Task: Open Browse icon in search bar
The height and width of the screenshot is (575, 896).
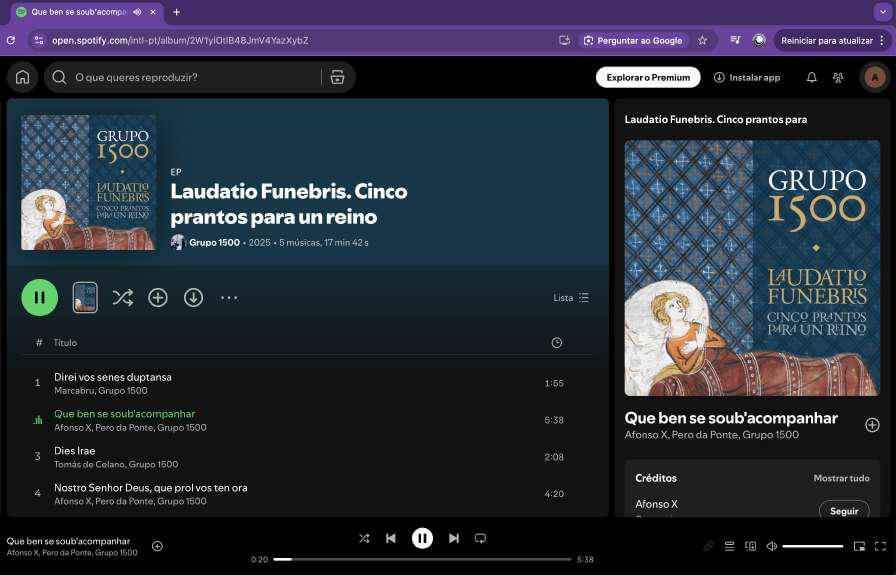Action: pyautogui.click(x=337, y=77)
